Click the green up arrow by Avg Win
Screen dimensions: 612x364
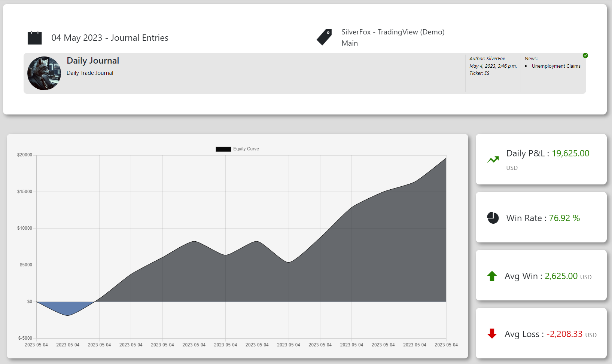[x=492, y=276]
